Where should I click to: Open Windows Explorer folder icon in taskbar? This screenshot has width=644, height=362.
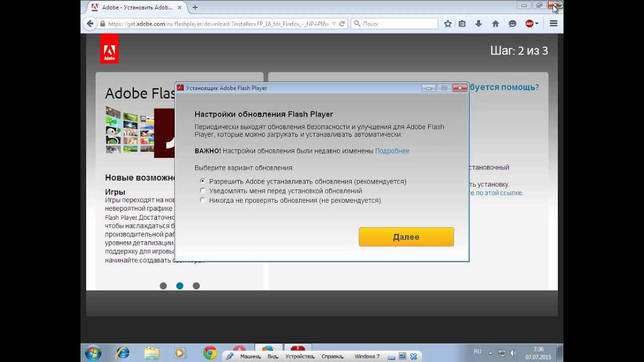point(151,353)
